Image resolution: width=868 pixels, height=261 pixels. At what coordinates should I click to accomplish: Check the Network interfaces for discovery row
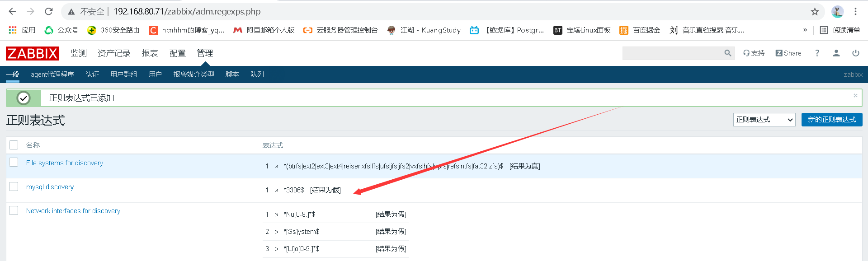coord(14,210)
